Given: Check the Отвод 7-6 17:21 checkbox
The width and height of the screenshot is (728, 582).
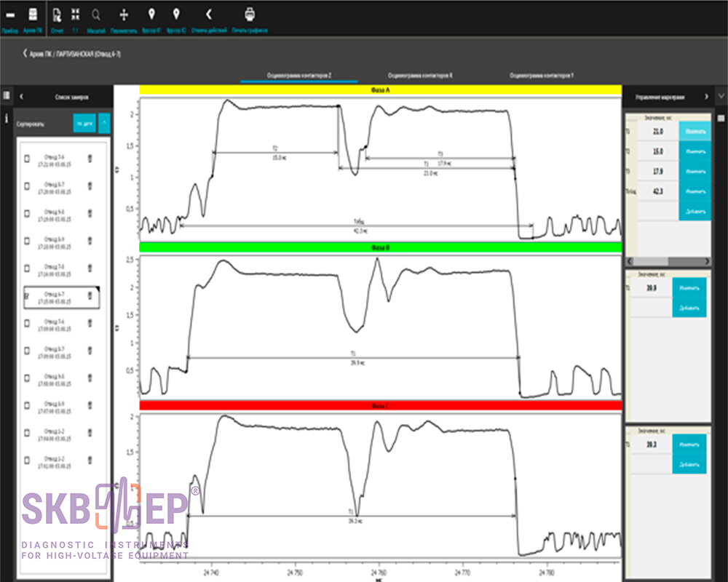Looking at the screenshot, I should tap(27, 159).
